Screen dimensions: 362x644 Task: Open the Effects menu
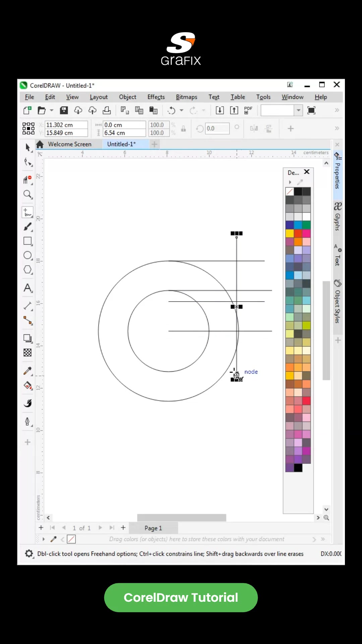pos(156,97)
